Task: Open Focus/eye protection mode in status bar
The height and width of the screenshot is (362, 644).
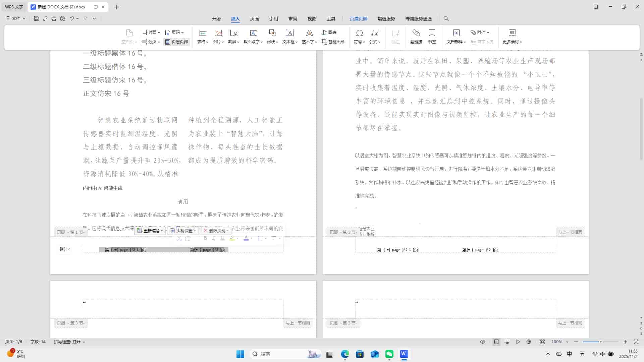Action: point(483,342)
